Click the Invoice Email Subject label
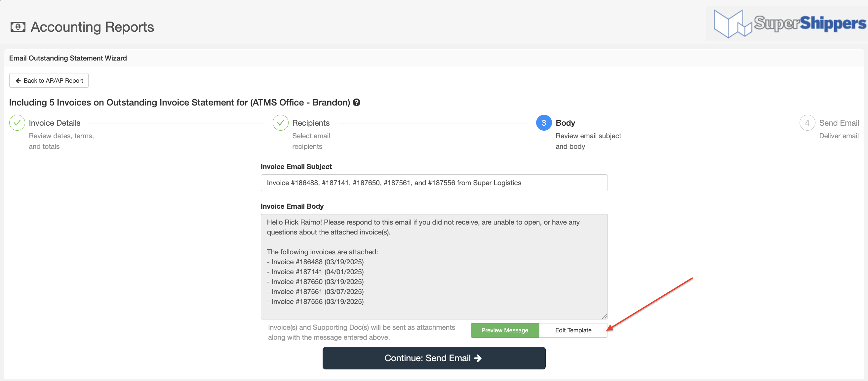Viewport: 868px width, 381px height. tap(296, 167)
